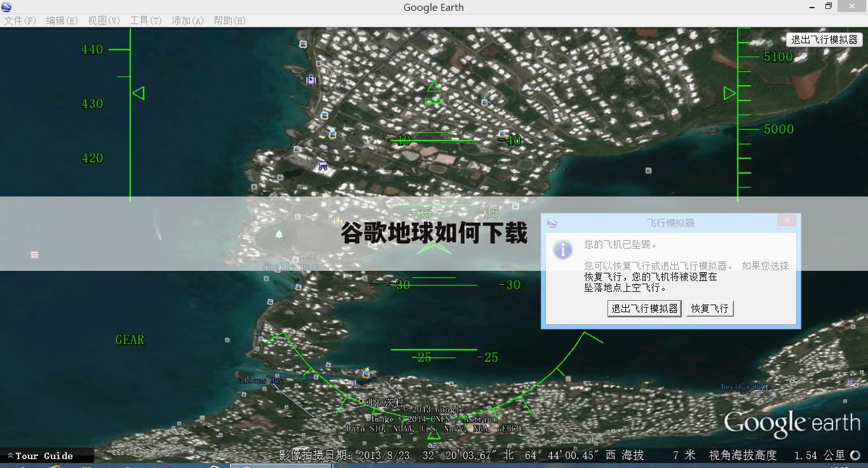868x468 pixels.
Task: Click the Devil's Hole place label
Action: click(745, 387)
